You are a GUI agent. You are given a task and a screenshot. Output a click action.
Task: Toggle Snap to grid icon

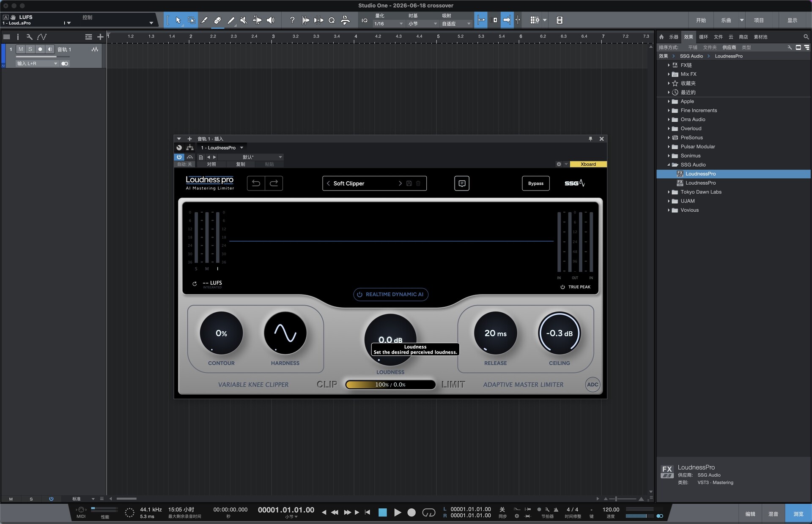coord(481,20)
